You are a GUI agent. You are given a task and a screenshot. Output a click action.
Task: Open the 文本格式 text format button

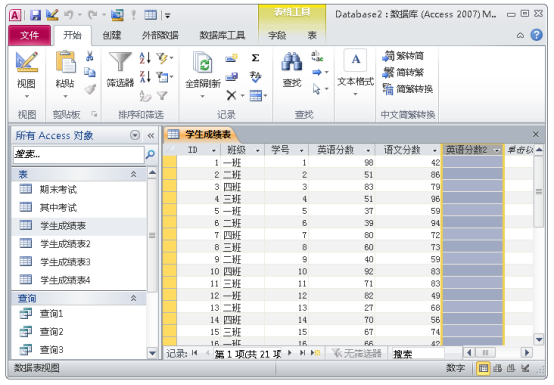click(x=356, y=72)
